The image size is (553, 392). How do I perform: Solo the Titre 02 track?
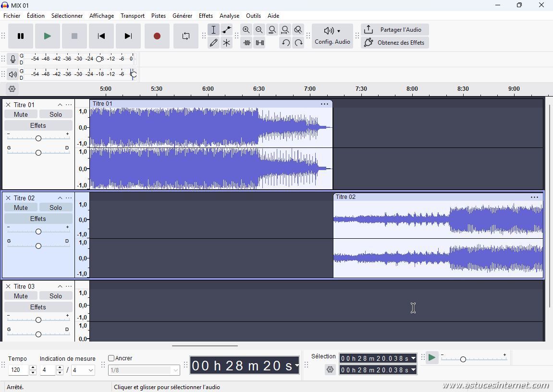(x=56, y=208)
